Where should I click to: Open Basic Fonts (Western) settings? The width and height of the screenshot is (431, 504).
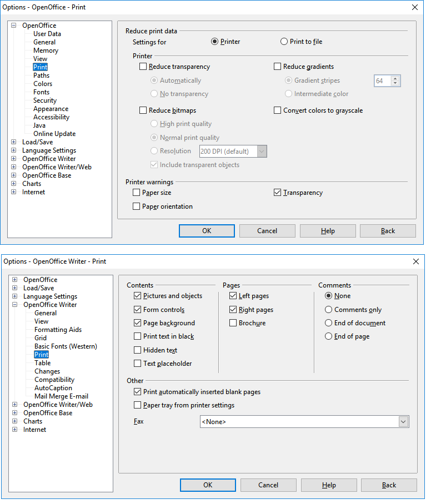point(66,346)
